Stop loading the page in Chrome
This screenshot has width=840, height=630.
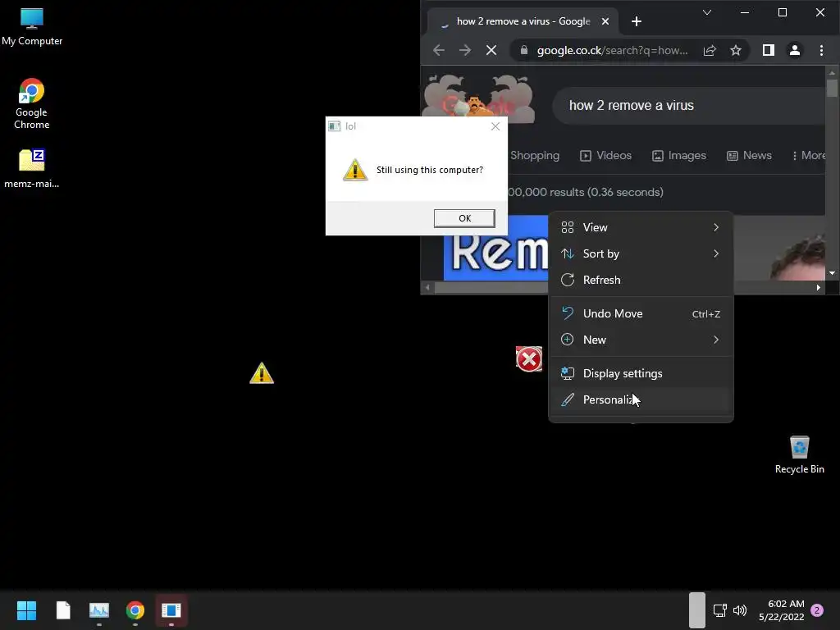[x=491, y=50]
